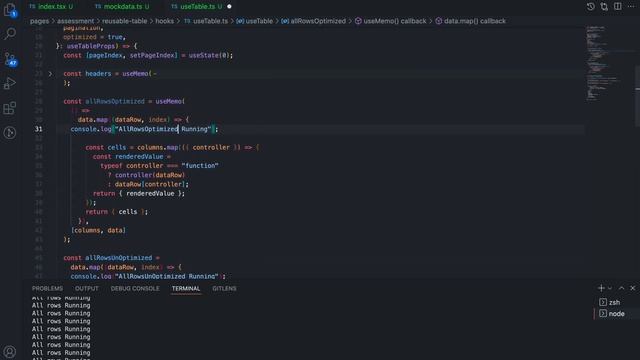The height and width of the screenshot is (360, 640).
Task: Open the Explorer view in activity bar
Action: pyautogui.click(x=9, y=10)
